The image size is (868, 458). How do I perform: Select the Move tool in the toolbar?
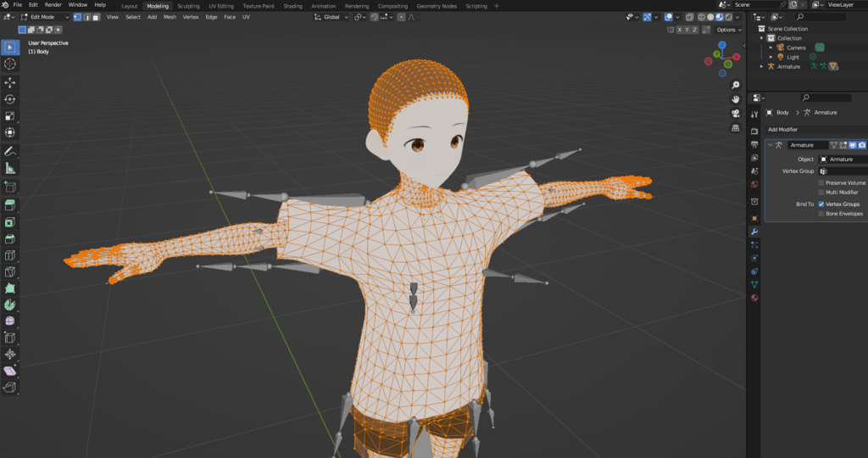click(x=10, y=82)
